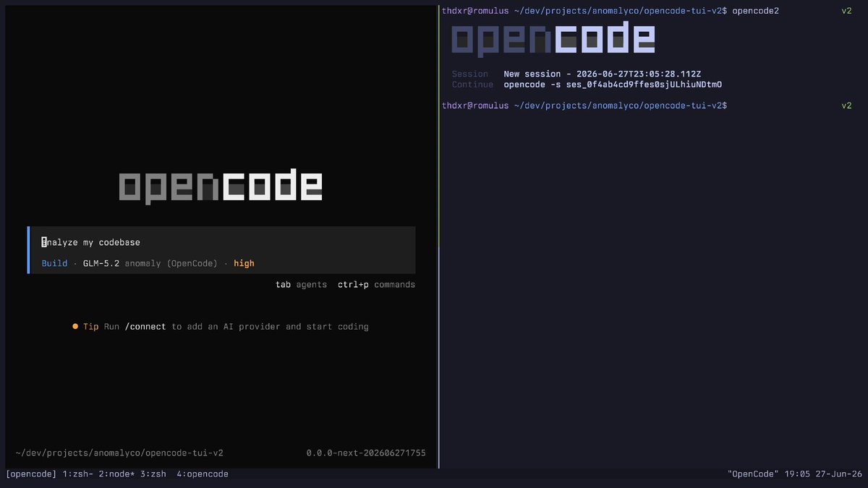Click the "OpenCode" title in status bar
This screenshot has height=488, width=868.
coord(753,474)
